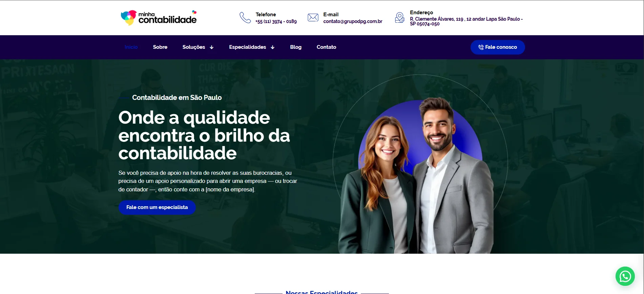Expand the Especialidades dropdown arrow
644x294 pixels.
(273, 47)
